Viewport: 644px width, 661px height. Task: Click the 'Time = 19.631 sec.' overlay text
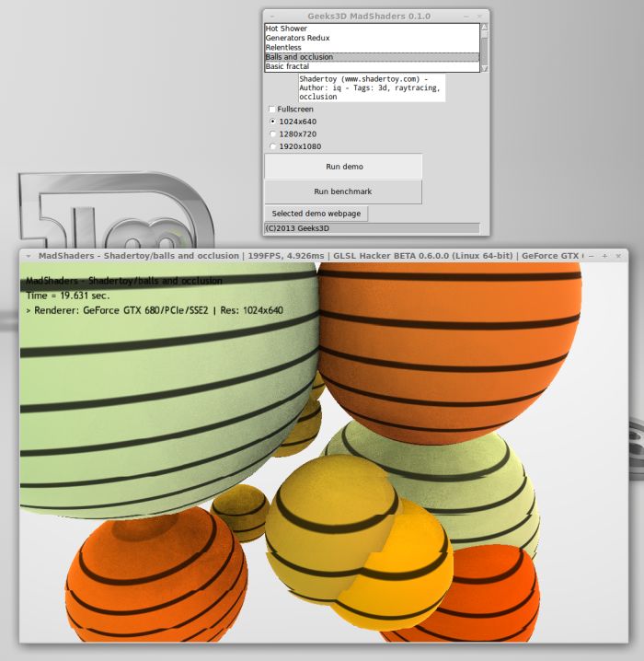[x=68, y=296]
